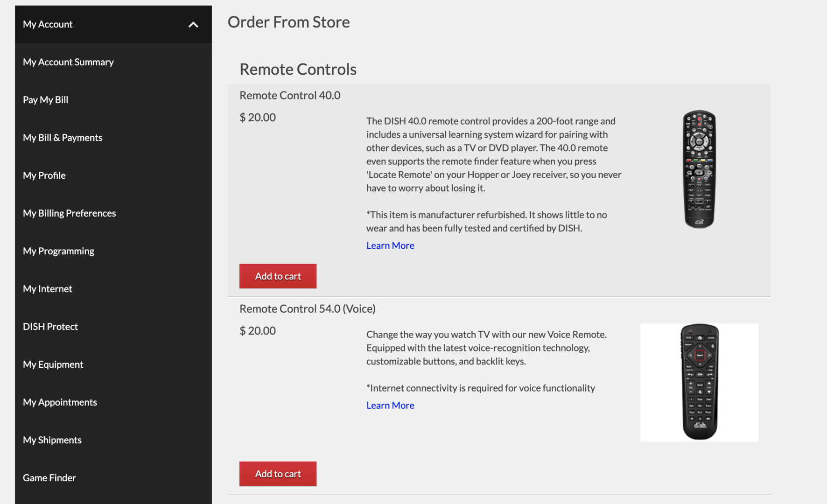Select the Remote Control 54.0 (Voice) title
Image resolution: width=827 pixels, height=504 pixels.
coord(308,308)
